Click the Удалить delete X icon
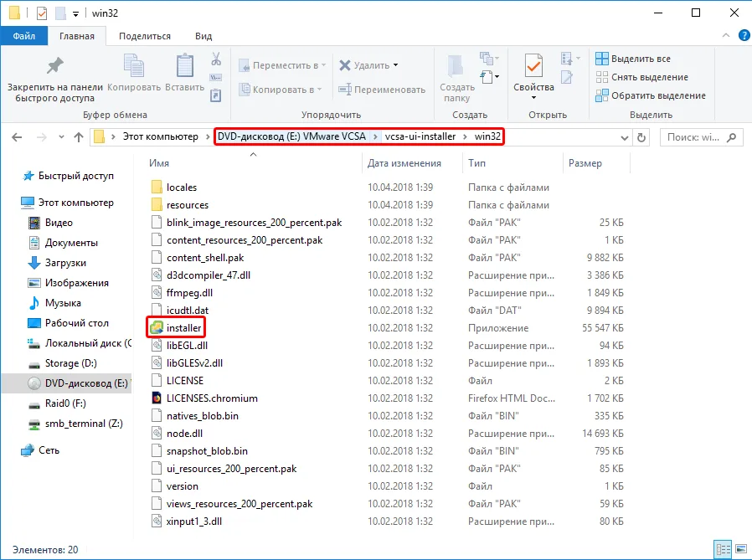 pos(345,65)
